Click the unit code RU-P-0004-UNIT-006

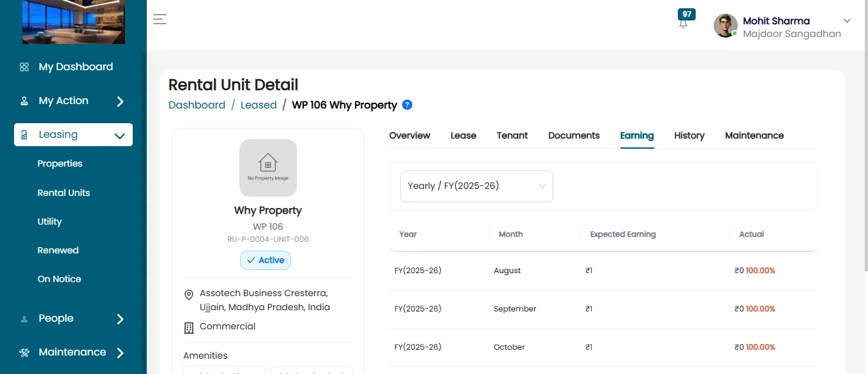[268, 239]
